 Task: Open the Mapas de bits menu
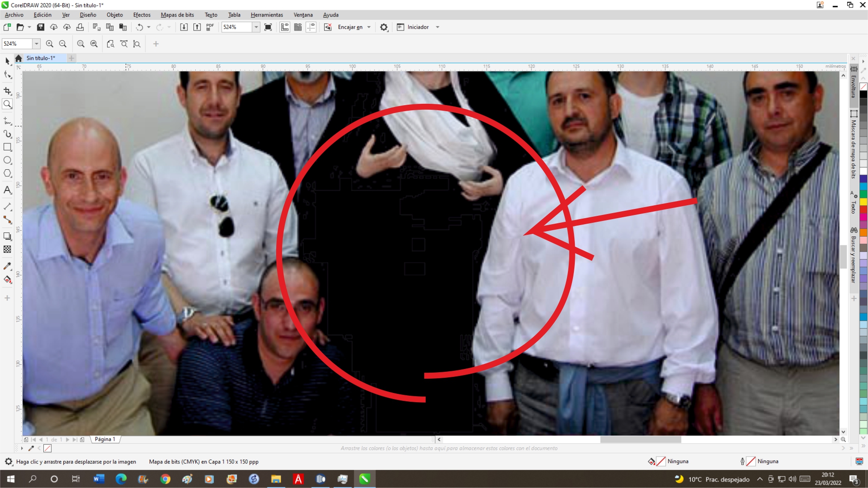click(x=177, y=15)
